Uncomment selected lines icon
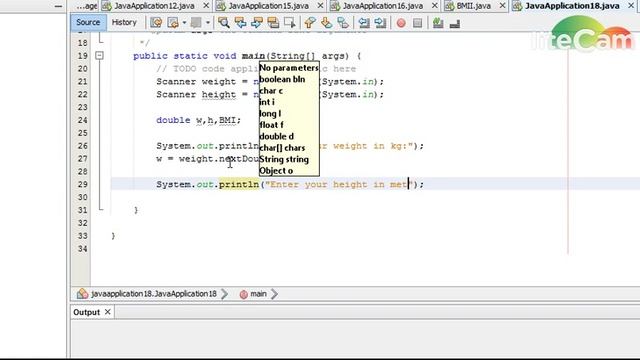 pyautogui.click(x=455, y=24)
